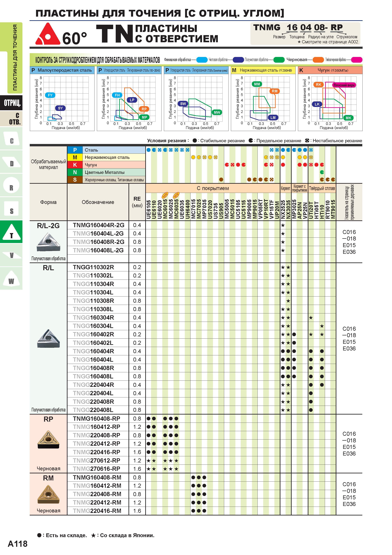Click the TNMG160408-RM designation
This screenshot has height=555, width=392.
point(97,478)
